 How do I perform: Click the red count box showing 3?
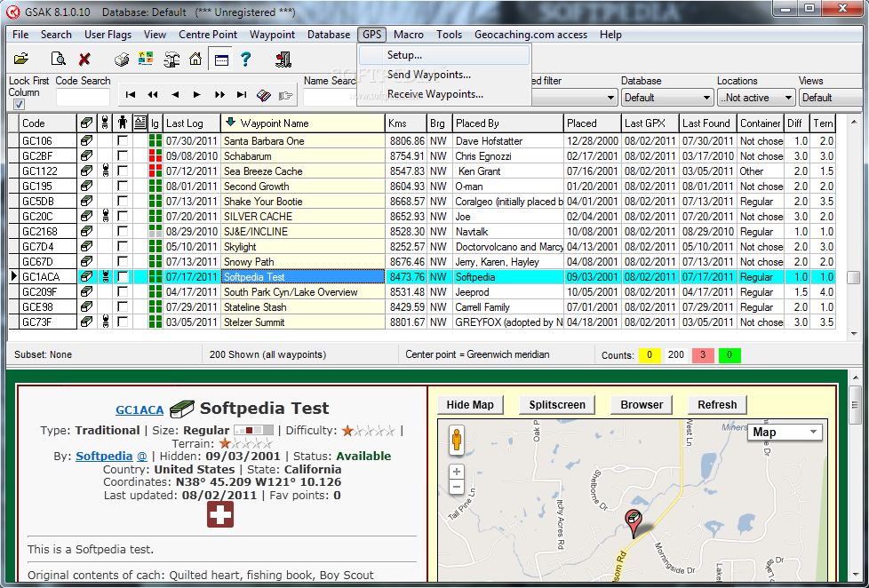click(x=703, y=354)
